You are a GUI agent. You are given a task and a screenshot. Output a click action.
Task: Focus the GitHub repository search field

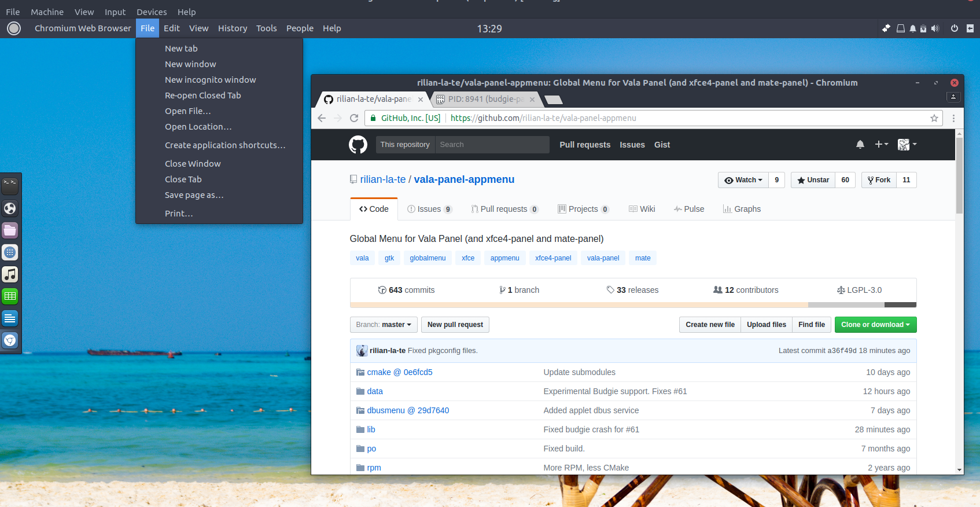pos(491,145)
